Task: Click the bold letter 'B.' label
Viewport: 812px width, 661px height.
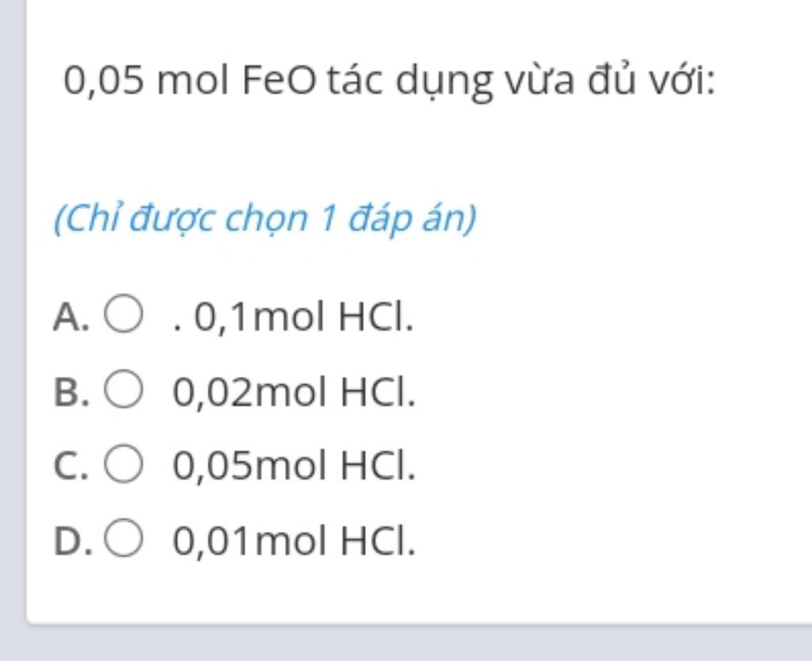Action: coord(71,392)
